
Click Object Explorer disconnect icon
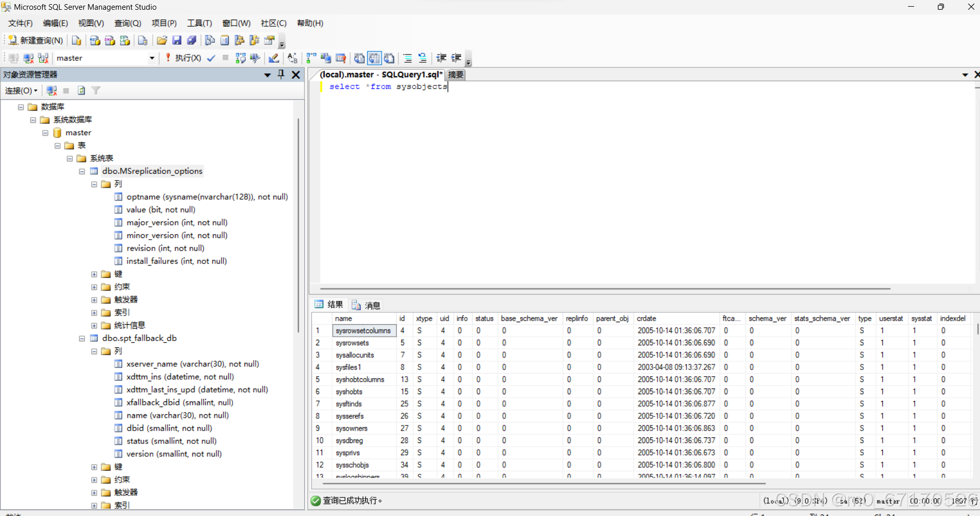[x=51, y=90]
